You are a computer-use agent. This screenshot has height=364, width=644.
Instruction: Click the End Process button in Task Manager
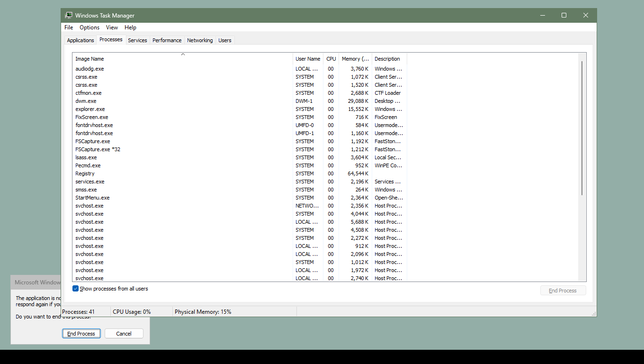pyautogui.click(x=563, y=291)
